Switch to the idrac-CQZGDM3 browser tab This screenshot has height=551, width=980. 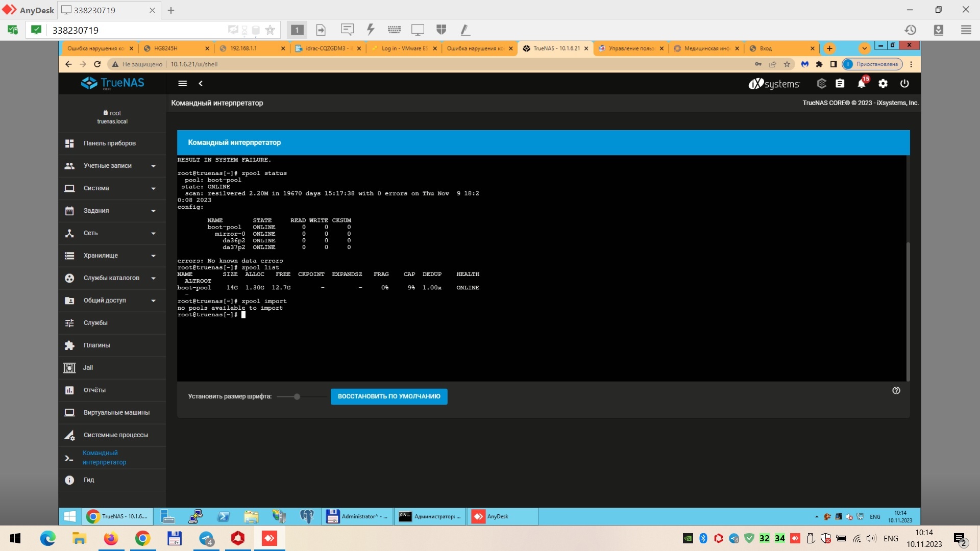(x=328, y=48)
